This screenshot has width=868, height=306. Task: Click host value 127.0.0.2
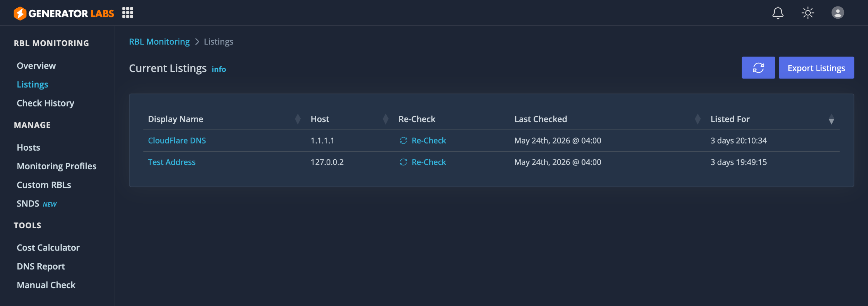pyautogui.click(x=327, y=162)
